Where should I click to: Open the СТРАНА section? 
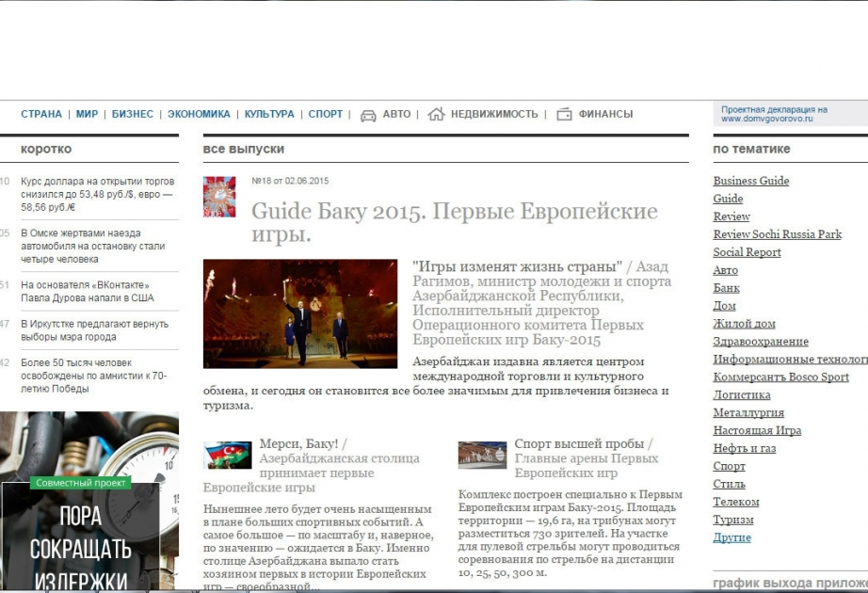[x=41, y=114]
